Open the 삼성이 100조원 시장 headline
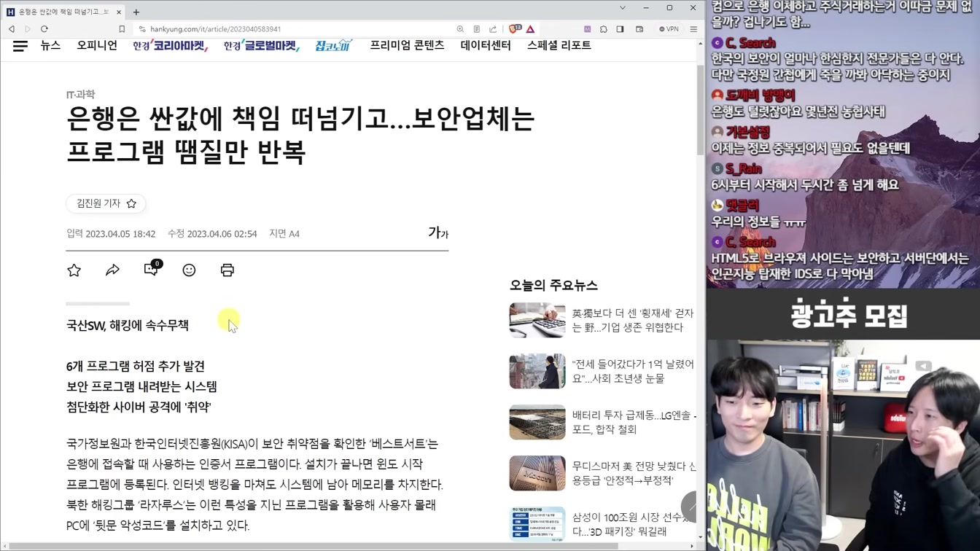980x551 pixels. [x=631, y=524]
